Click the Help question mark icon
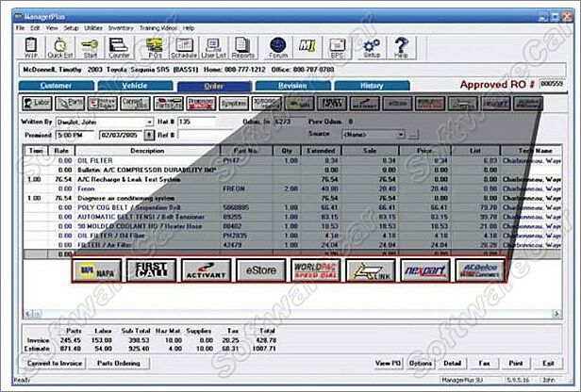 402,46
